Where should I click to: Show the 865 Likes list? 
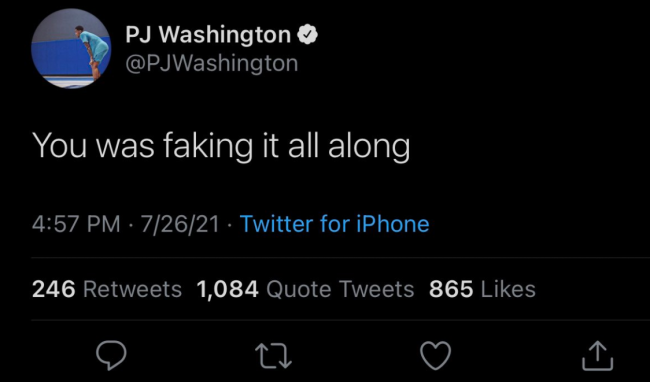(483, 289)
